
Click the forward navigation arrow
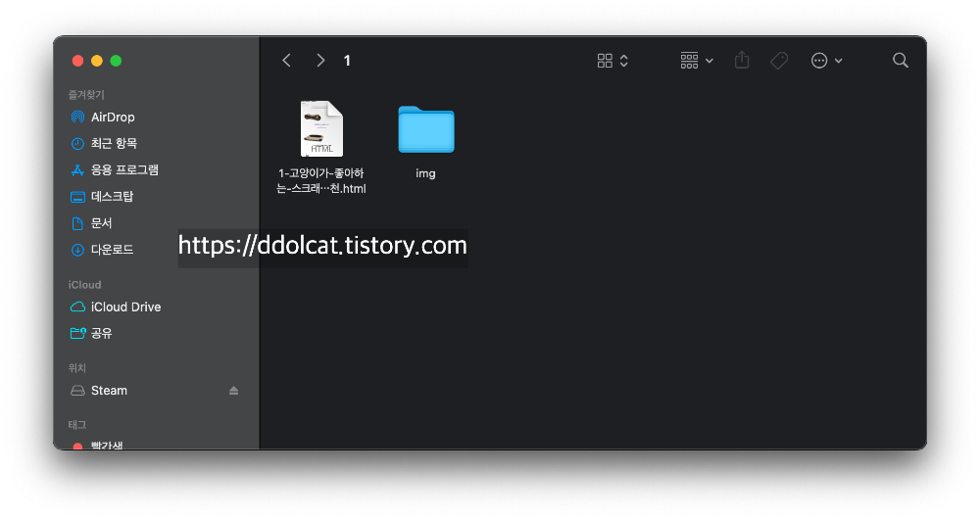pos(320,61)
